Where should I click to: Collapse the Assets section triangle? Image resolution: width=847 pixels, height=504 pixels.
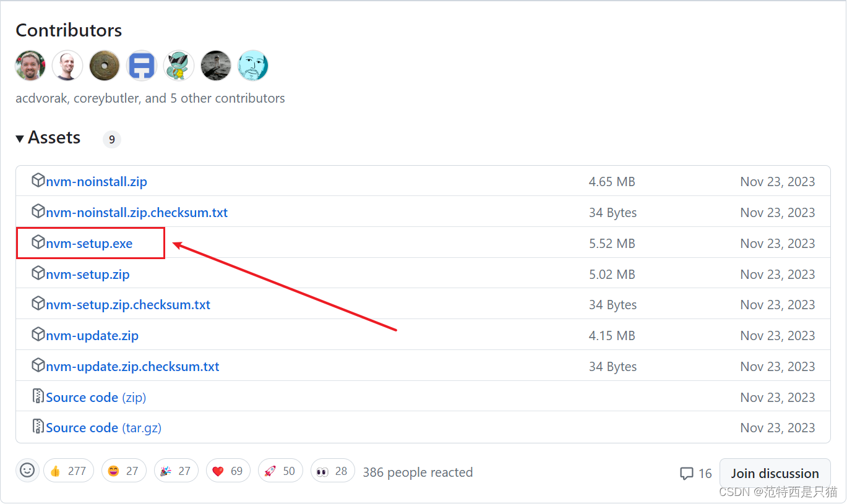coord(20,138)
